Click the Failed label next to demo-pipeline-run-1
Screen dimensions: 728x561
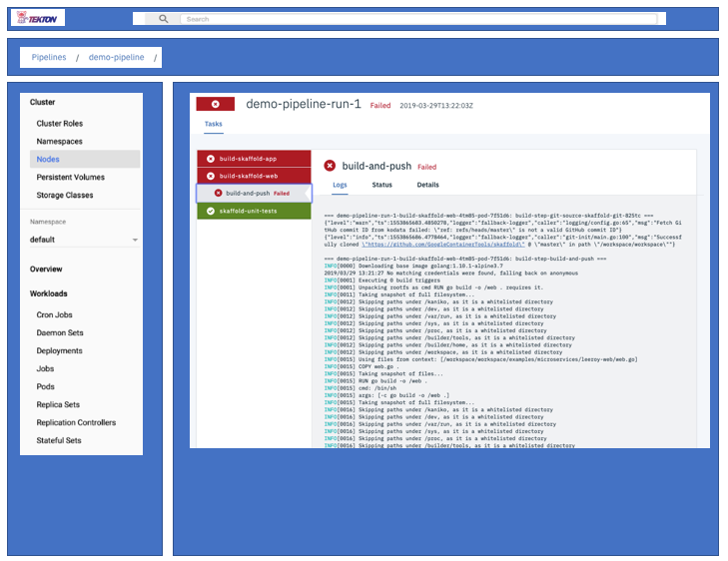380,106
